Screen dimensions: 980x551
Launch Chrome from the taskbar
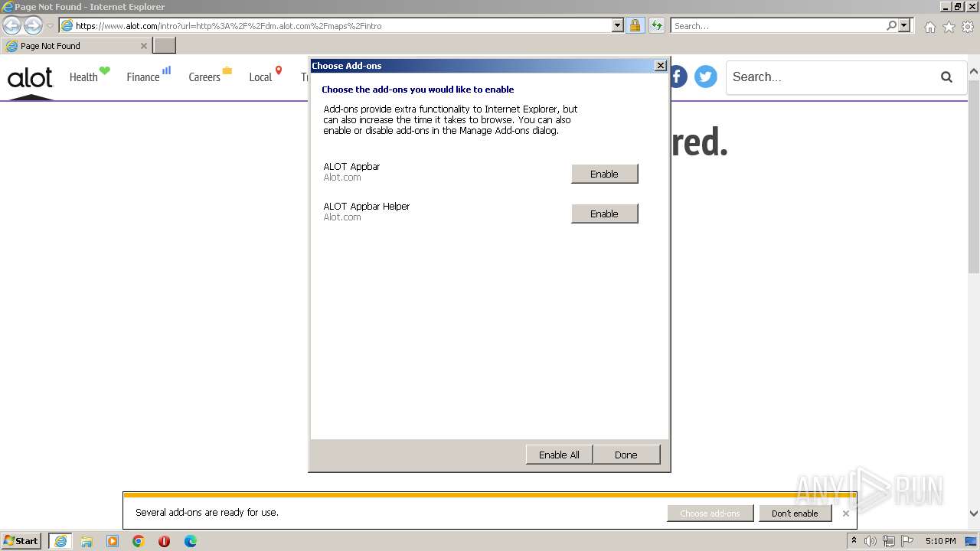pos(139,541)
